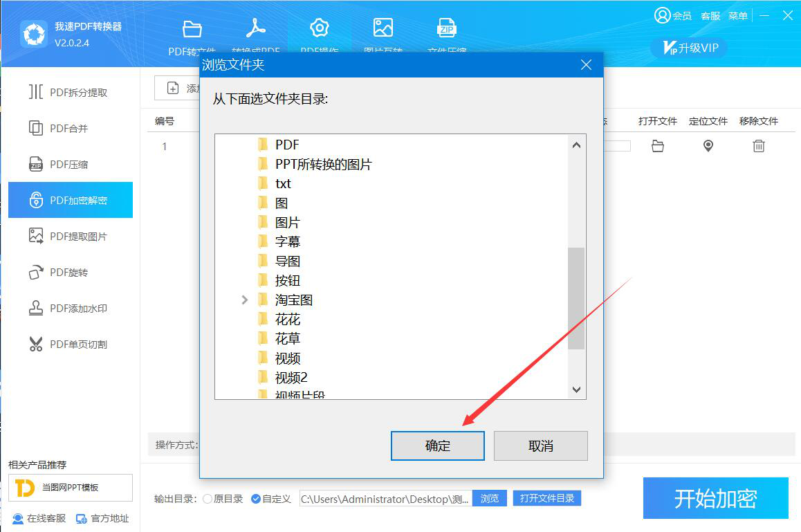Select PDF添加水印 in the sidebar

(71, 308)
